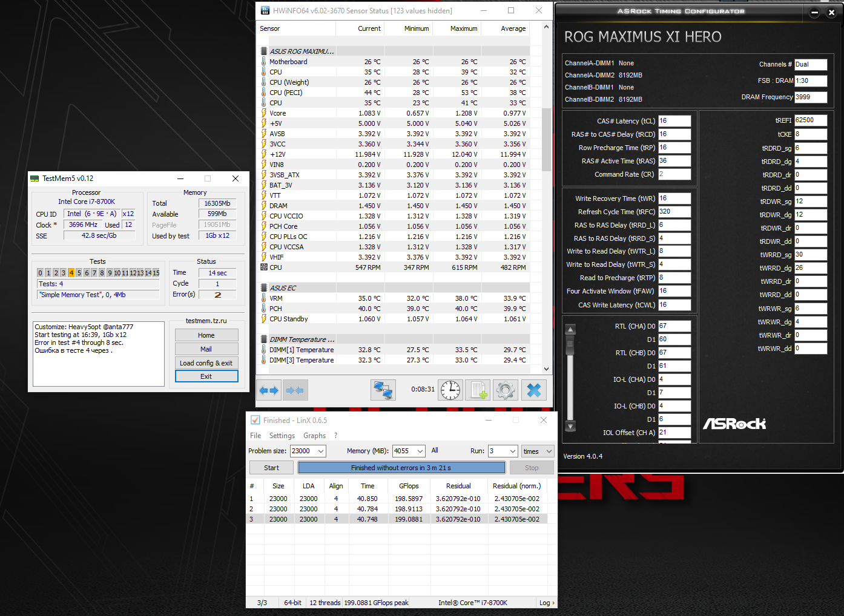Click thermometer icon beside DIMM[1] Temperature
844x616 pixels.
[x=264, y=350]
